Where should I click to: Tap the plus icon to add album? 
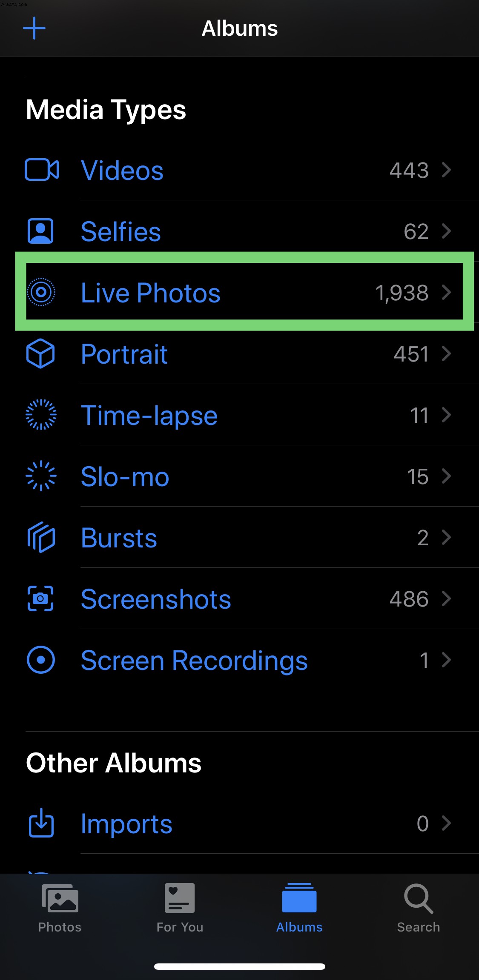point(34,28)
